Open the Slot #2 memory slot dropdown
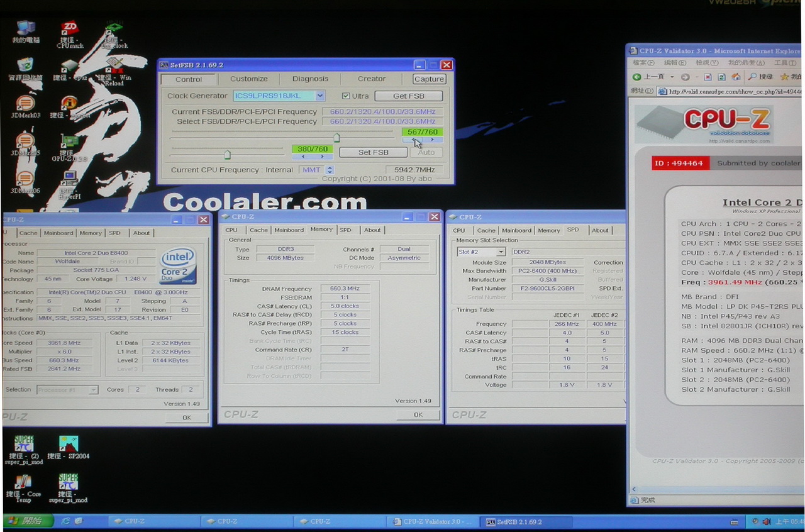The width and height of the screenshot is (805, 532). coord(501,252)
